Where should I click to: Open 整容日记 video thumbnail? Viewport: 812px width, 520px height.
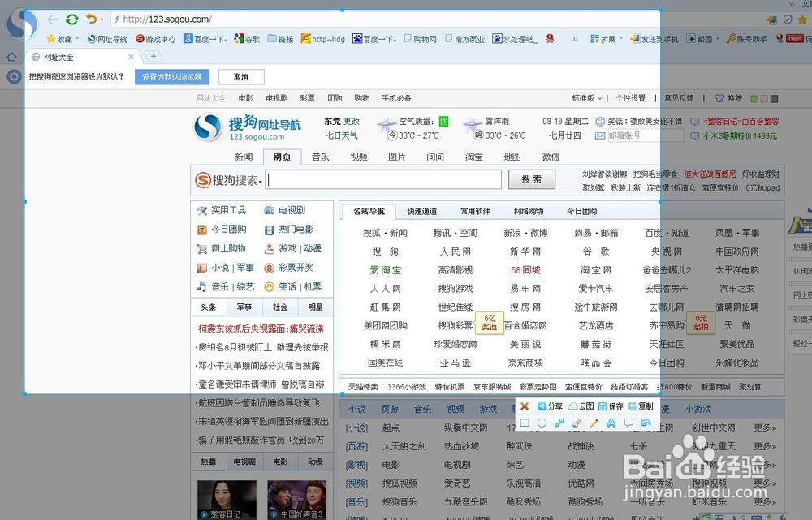click(x=227, y=499)
